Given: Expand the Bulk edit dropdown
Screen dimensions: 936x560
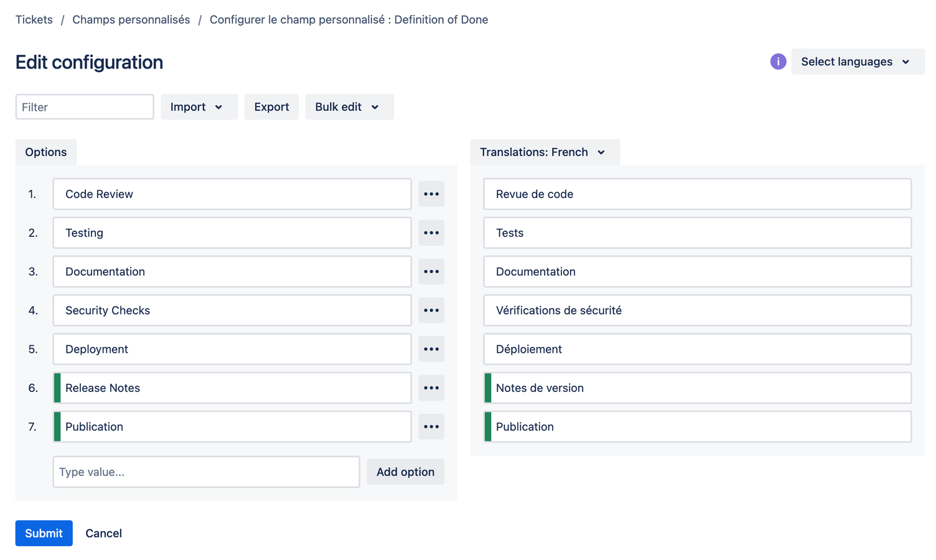Looking at the screenshot, I should click(x=349, y=107).
